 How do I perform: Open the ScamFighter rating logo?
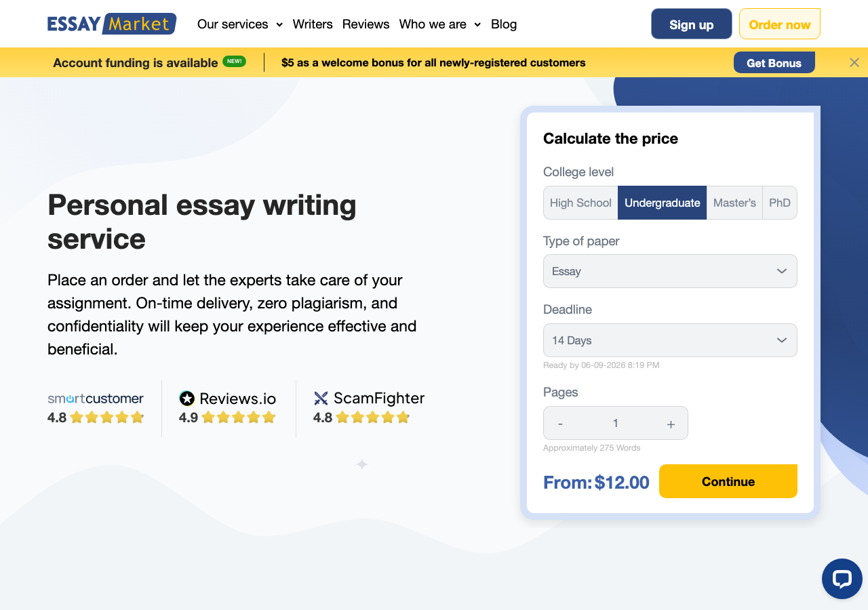pyautogui.click(x=369, y=398)
